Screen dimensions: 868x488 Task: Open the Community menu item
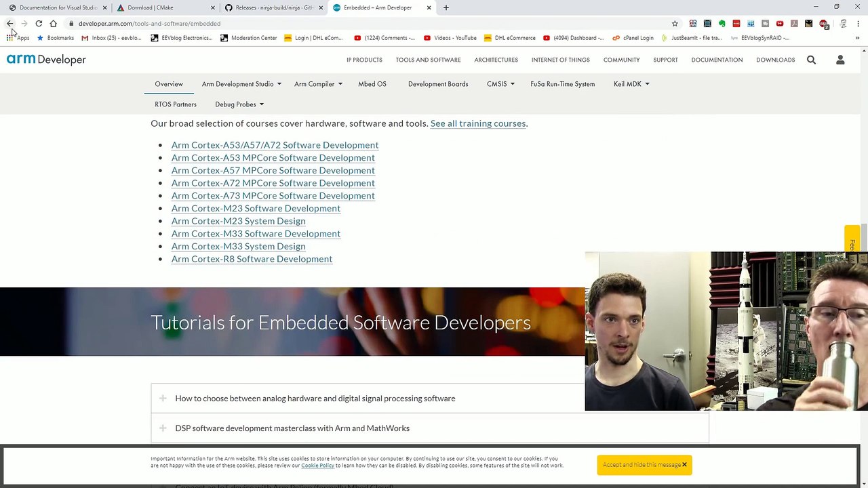pos(621,60)
